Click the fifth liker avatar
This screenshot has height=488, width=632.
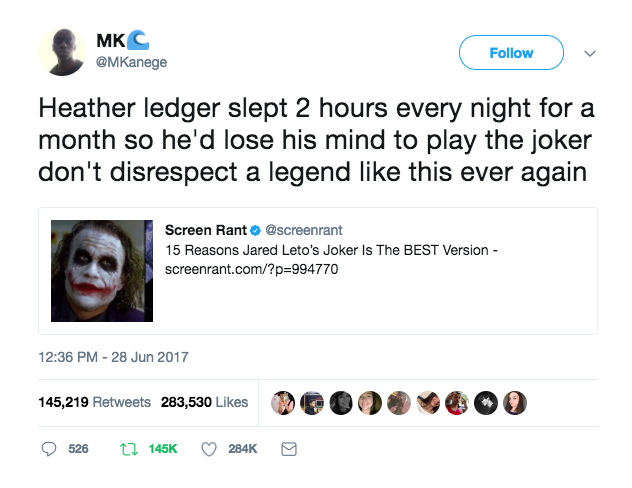tap(399, 402)
